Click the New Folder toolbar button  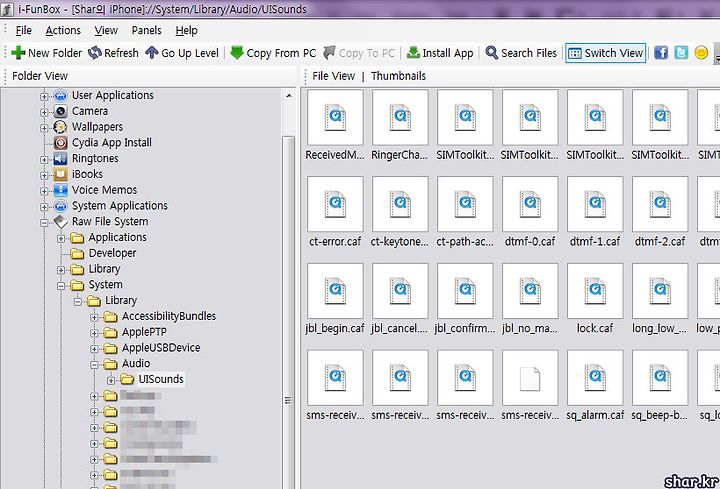click(46, 53)
